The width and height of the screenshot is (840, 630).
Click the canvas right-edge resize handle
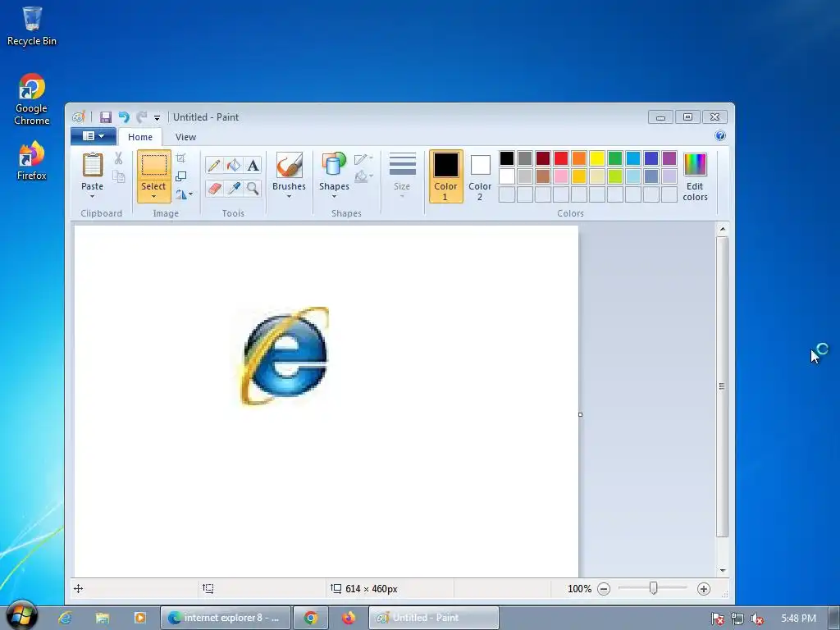click(580, 414)
